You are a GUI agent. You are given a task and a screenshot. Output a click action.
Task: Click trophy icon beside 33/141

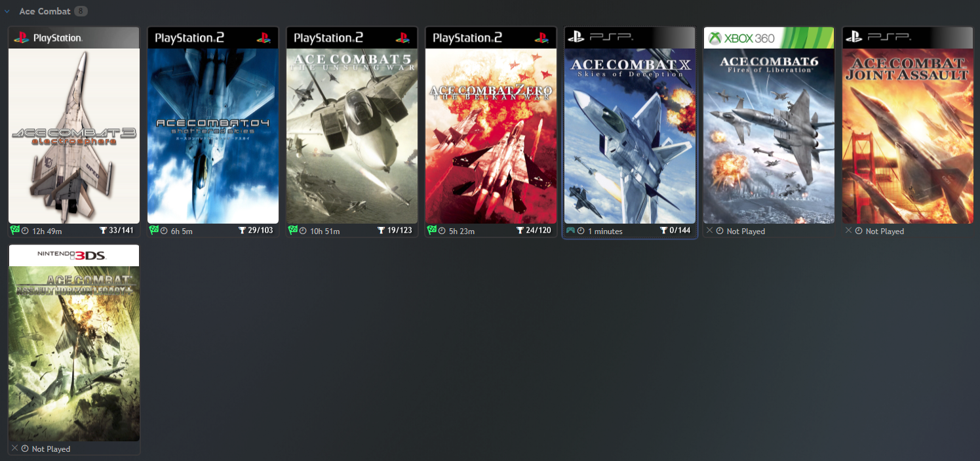[x=103, y=231]
